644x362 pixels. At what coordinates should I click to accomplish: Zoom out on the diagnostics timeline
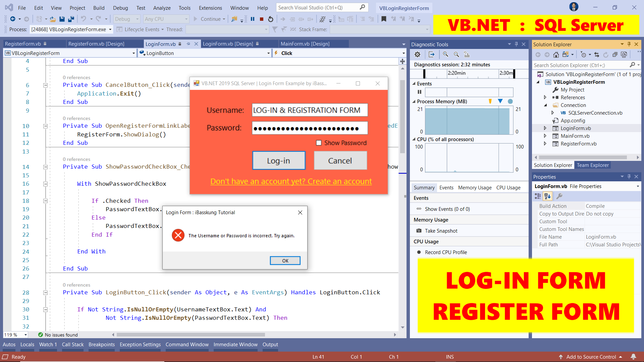(x=456, y=54)
